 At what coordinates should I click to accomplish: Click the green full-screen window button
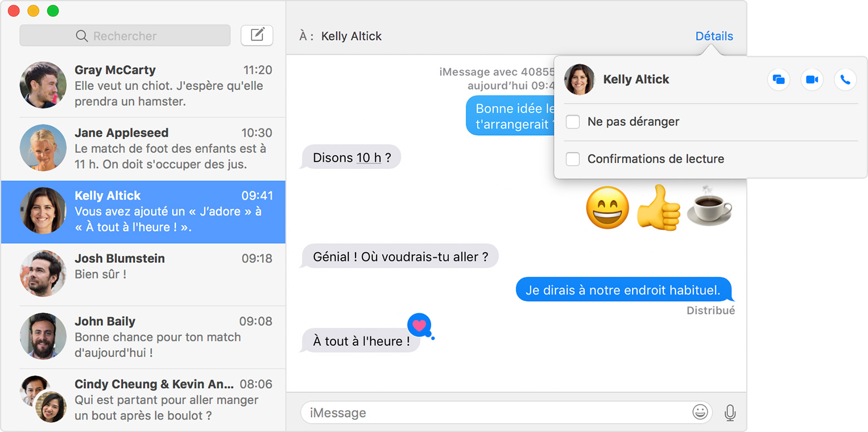(53, 11)
